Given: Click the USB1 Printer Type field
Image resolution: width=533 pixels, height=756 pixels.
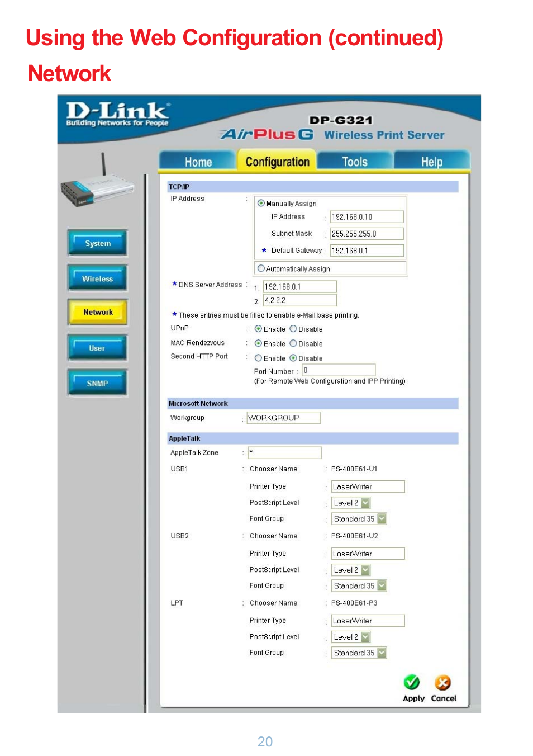Looking at the screenshot, I should [x=368, y=486].
